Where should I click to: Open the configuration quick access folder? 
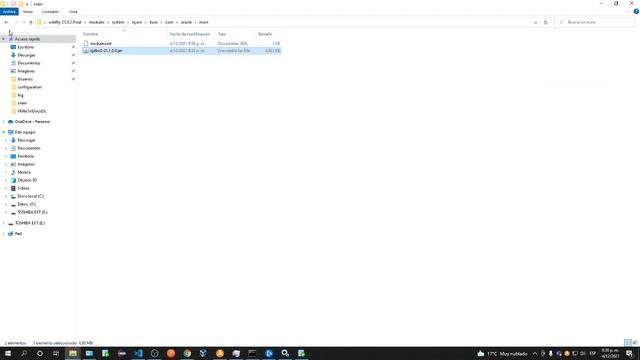pos(29,87)
